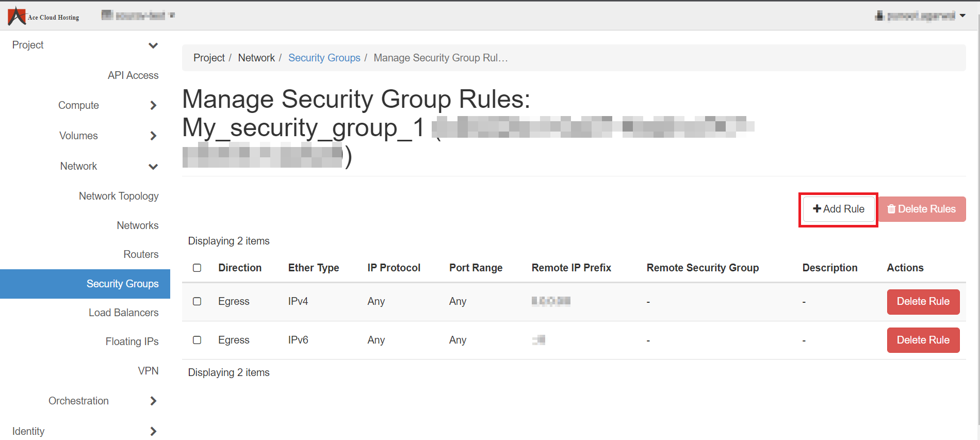Expand the Compute menu chevron
The width and height of the screenshot is (980, 440).
153,106
